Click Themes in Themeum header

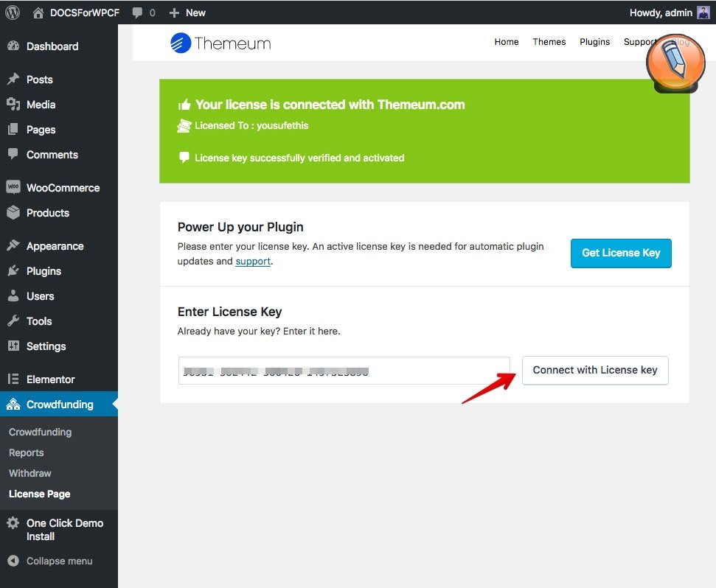(x=549, y=42)
